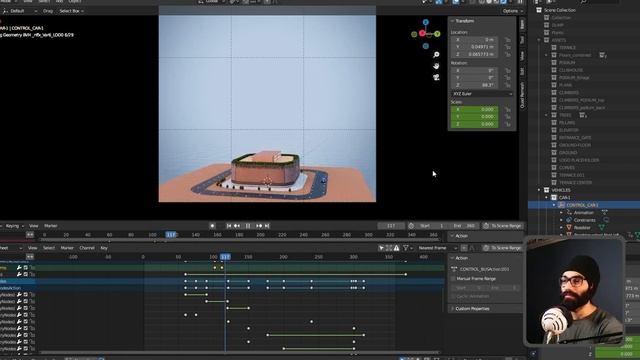
Task: Select CONTROL_CAR-1 object in outliner
Action: 582,205
